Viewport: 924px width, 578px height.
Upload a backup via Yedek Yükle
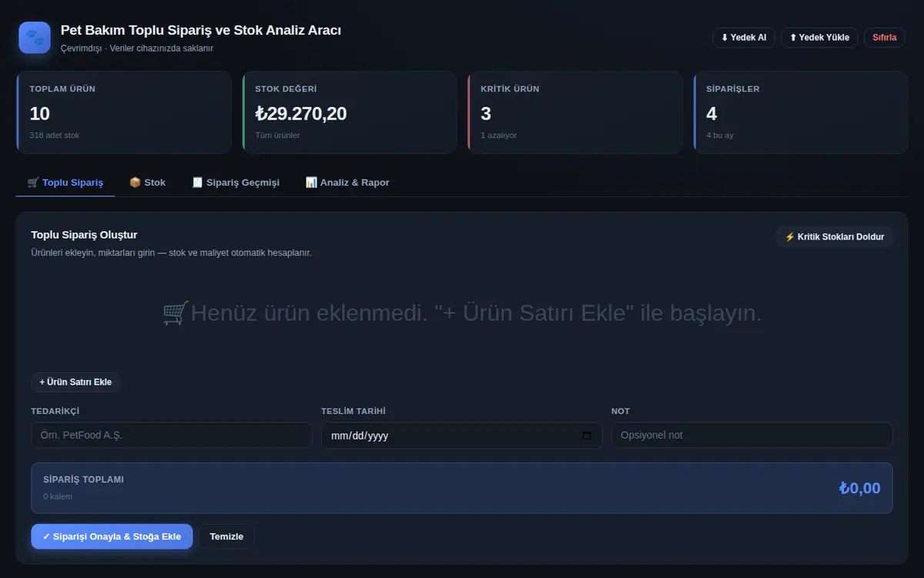coord(819,37)
